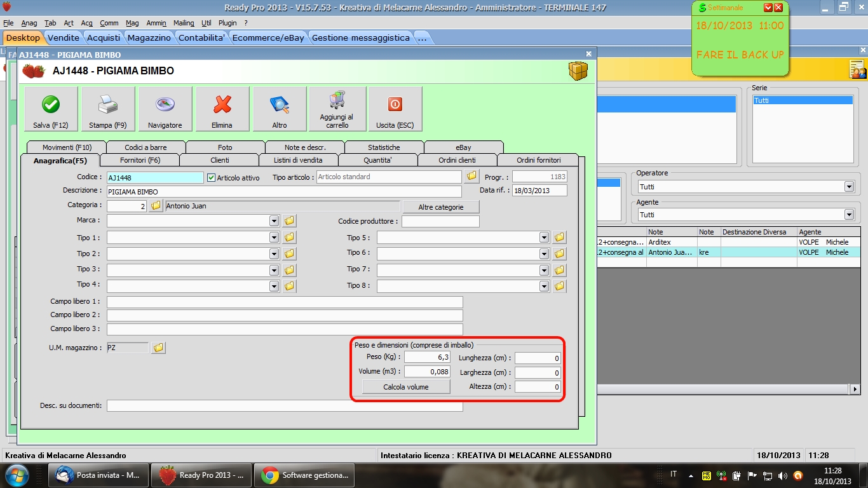The height and width of the screenshot is (488, 868).
Task: Click the folder icon next to Marca
Action: click(x=289, y=220)
